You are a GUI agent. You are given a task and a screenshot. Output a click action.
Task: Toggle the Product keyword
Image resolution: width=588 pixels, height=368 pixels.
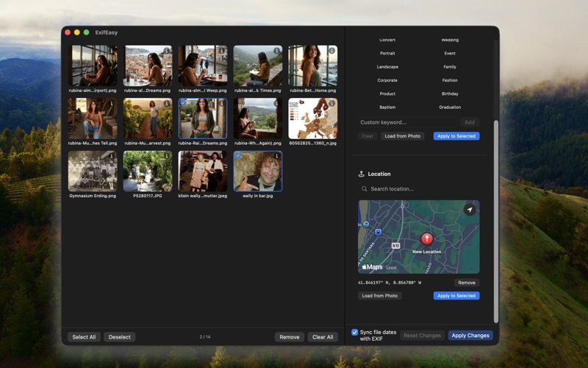pyautogui.click(x=387, y=94)
